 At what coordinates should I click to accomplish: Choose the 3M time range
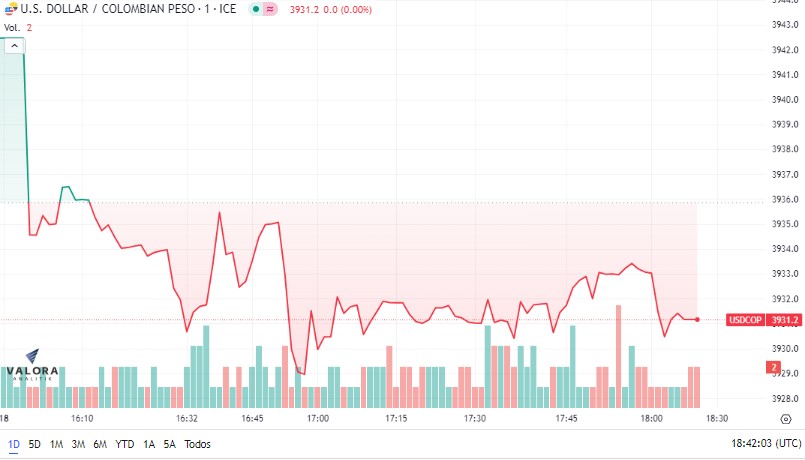78,444
